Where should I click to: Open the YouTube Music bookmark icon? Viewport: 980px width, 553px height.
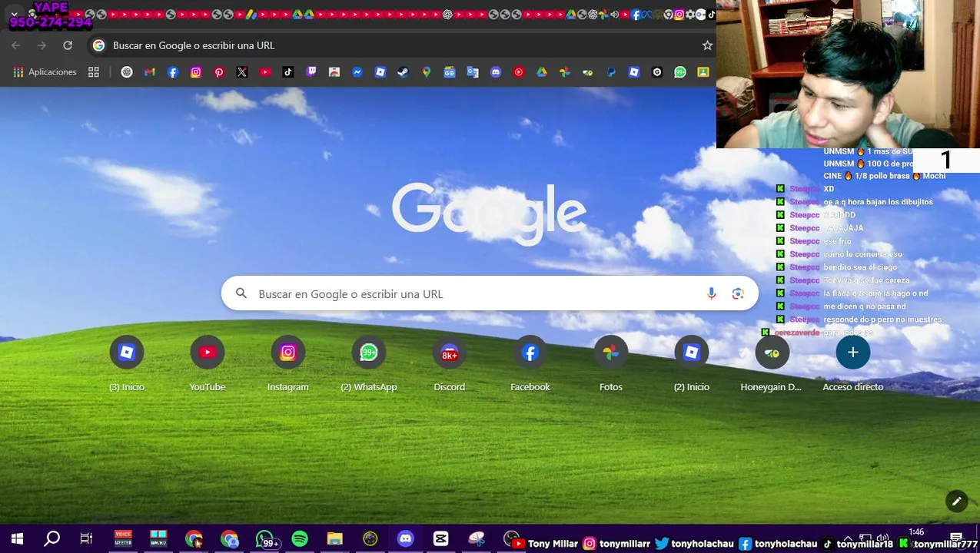[519, 72]
